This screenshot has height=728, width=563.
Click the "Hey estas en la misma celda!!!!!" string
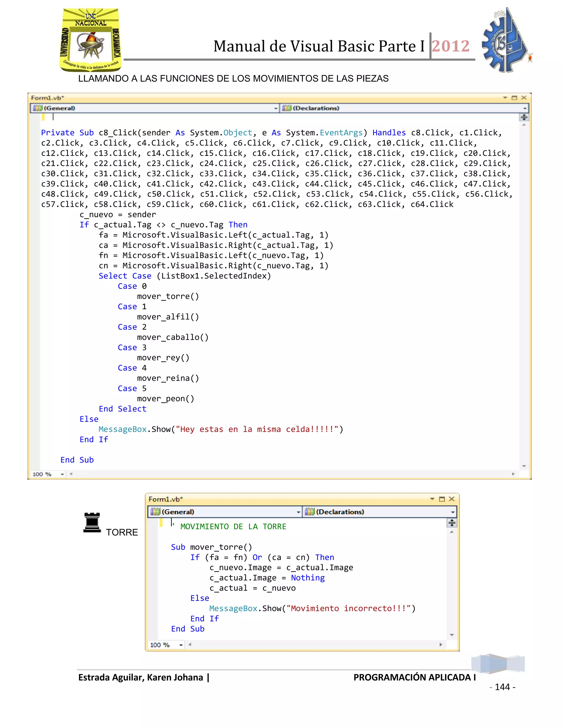(x=257, y=429)
